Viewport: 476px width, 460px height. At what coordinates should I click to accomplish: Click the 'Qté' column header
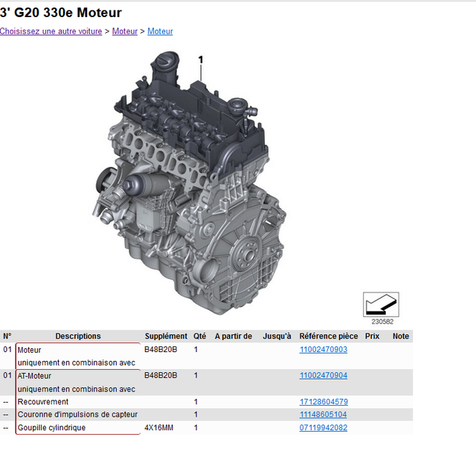click(x=200, y=336)
